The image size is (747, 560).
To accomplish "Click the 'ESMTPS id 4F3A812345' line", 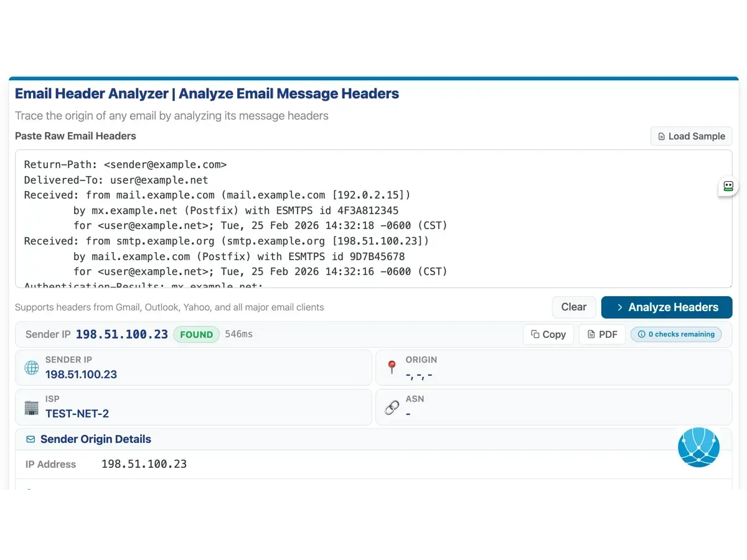I will [x=236, y=210].
